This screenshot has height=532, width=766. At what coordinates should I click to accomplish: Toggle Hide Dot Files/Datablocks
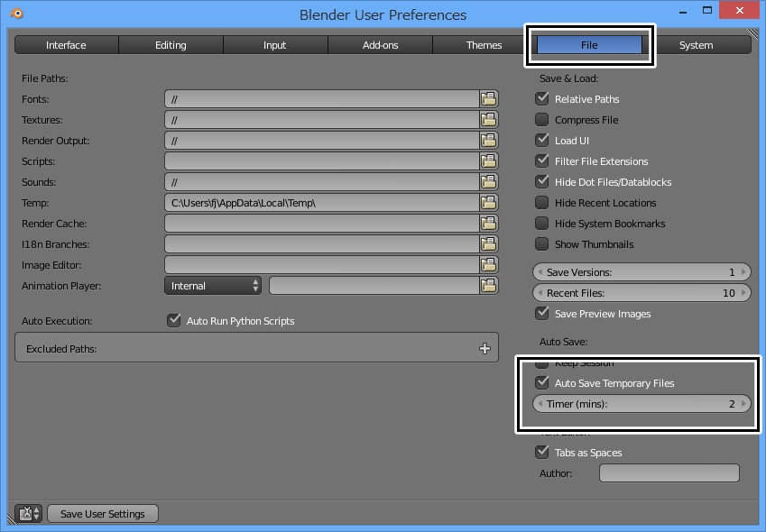pos(541,181)
